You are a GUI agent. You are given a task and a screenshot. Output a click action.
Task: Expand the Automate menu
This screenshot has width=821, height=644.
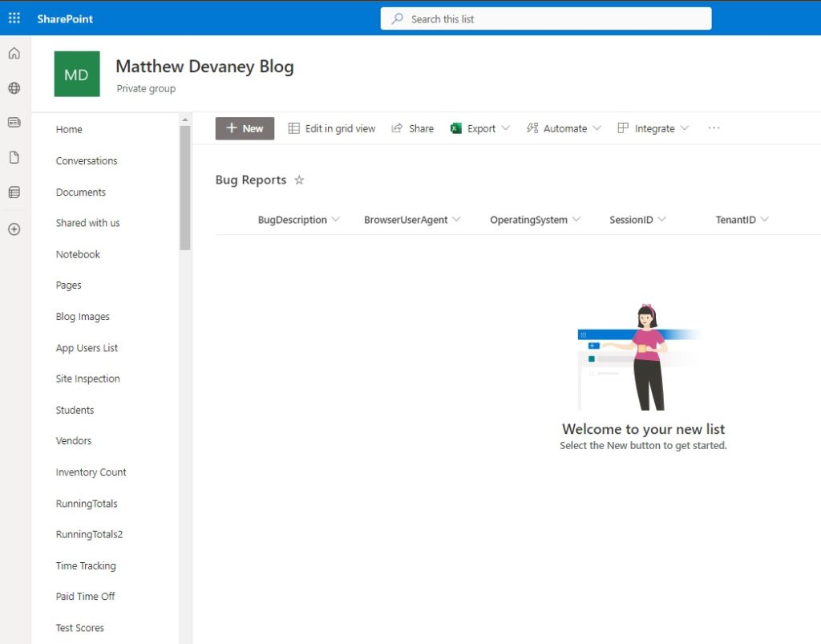click(x=597, y=128)
